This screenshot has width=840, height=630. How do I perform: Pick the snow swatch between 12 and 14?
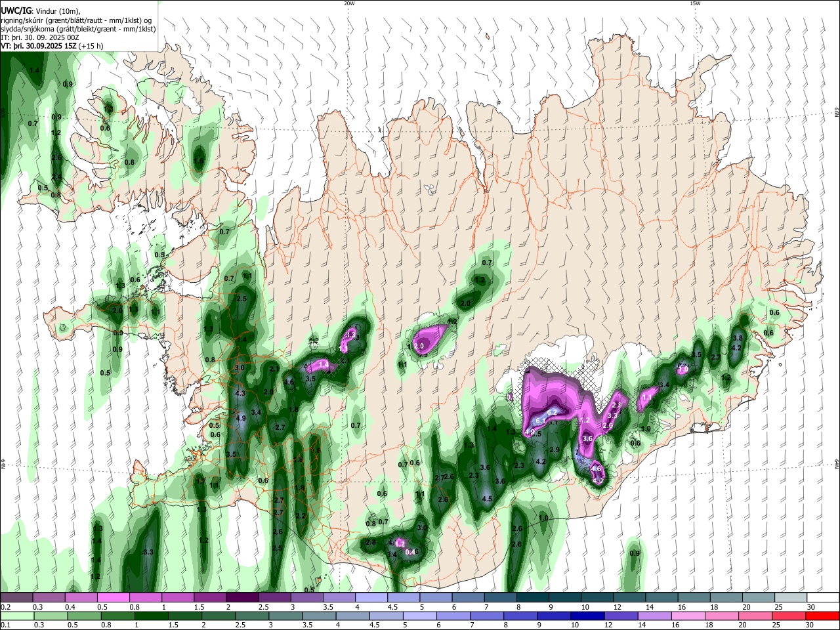click(629, 598)
